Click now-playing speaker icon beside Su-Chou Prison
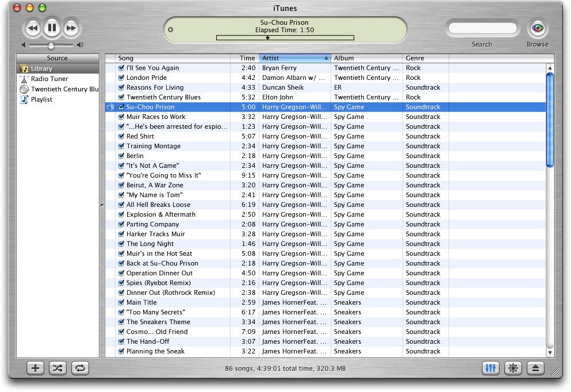 pos(110,107)
